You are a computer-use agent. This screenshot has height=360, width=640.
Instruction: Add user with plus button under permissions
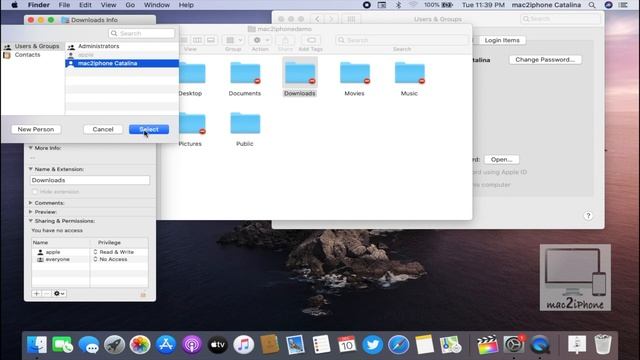tap(36, 293)
